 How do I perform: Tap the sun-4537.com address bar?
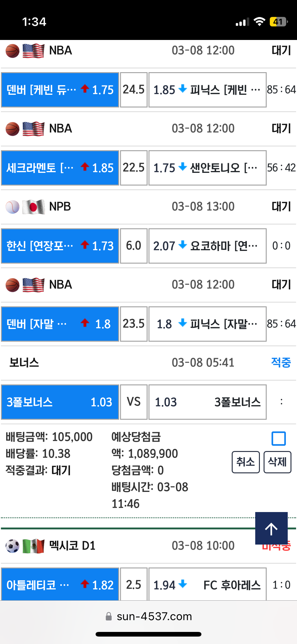coord(148,616)
